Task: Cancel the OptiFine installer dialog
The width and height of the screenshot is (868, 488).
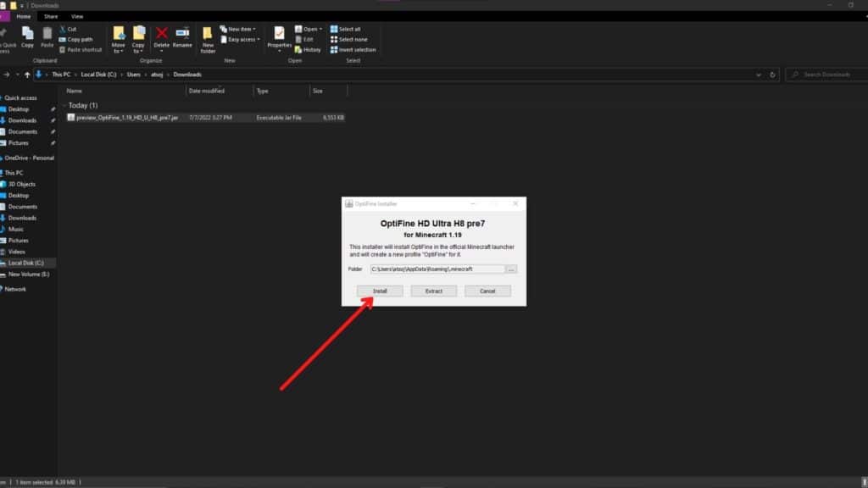Action: point(487,291)
